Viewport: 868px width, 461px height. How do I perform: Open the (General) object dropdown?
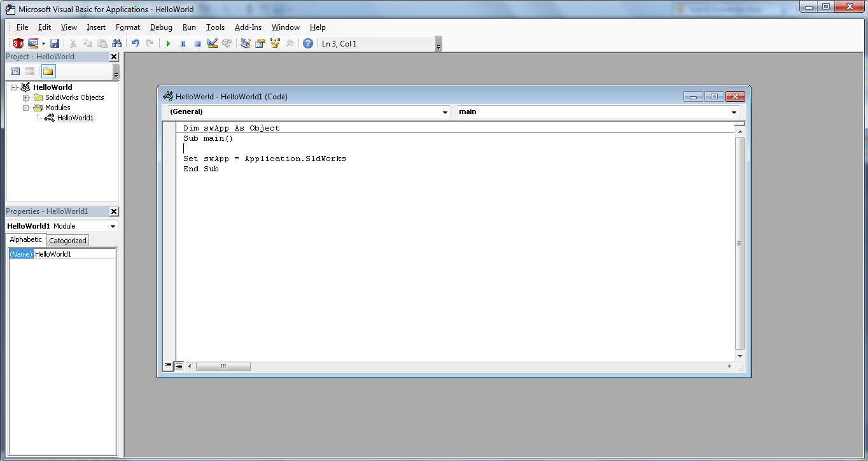[x=444, y=111]
